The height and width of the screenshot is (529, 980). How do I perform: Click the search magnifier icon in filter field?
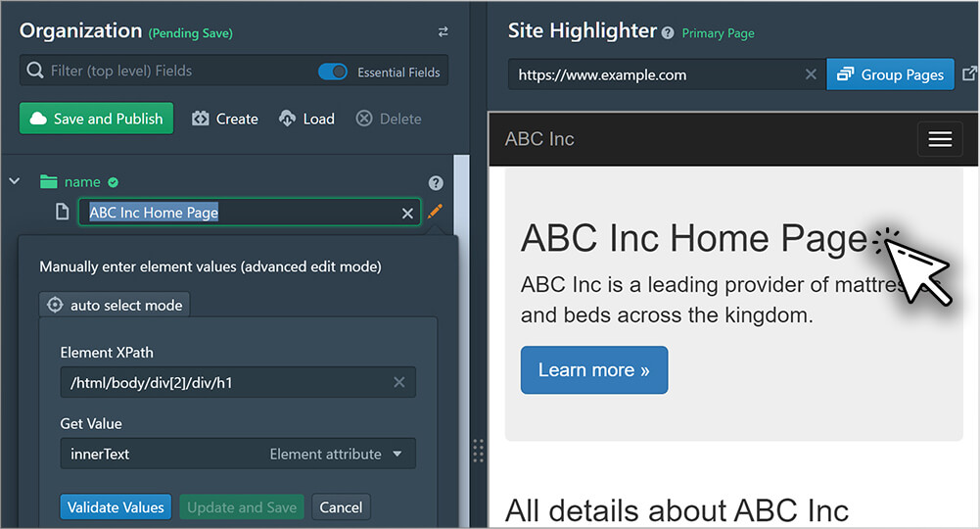tap(35, 70)
